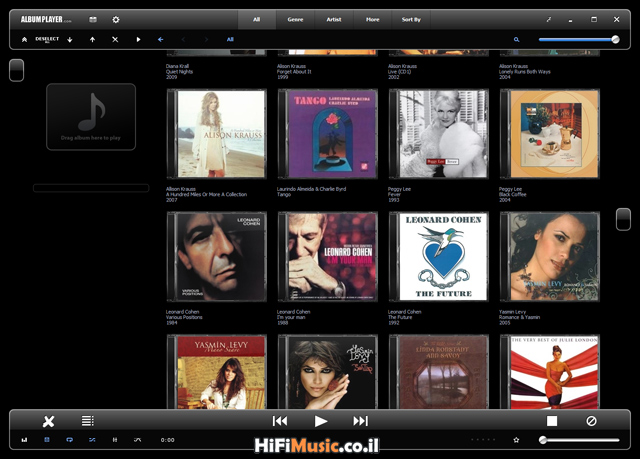Screen dimensions: 640x459
Task: Open the Sort By menu
Action: click(411, 19)
